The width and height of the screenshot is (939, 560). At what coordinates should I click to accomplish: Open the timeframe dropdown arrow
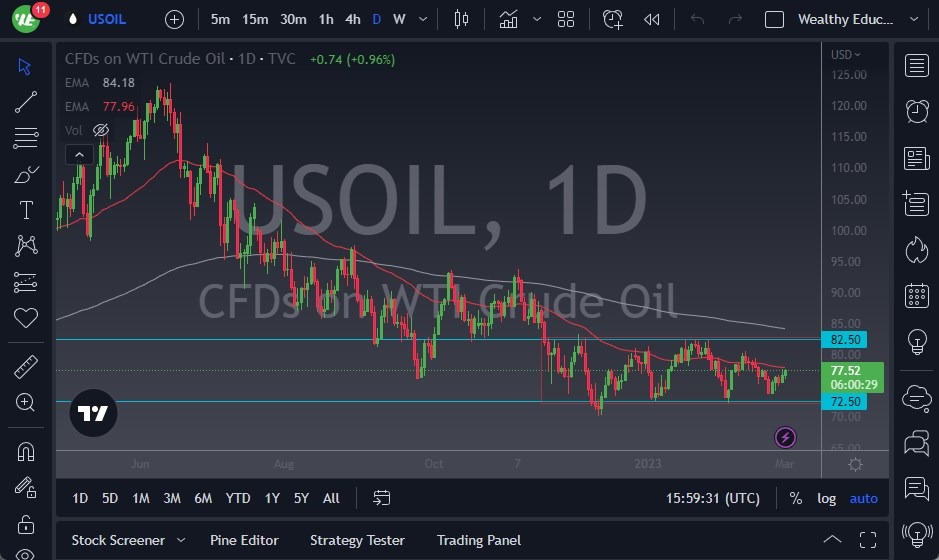click(x=424, y=19)
